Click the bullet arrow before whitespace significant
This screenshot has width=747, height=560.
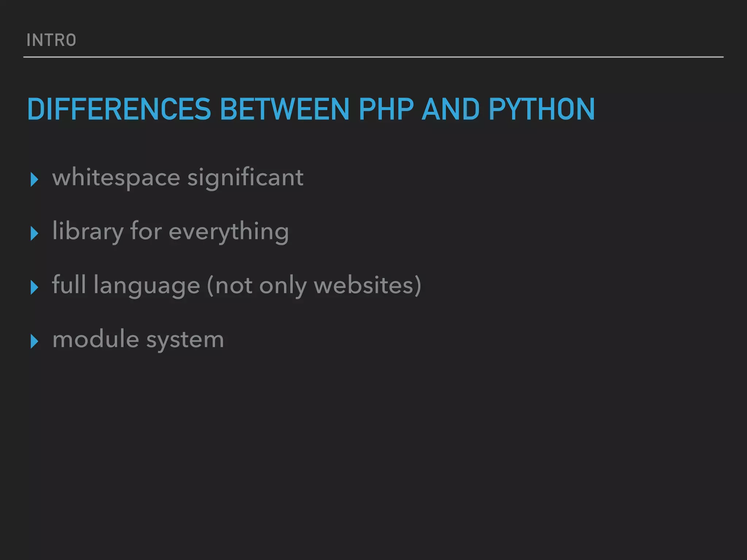point(35,179)
